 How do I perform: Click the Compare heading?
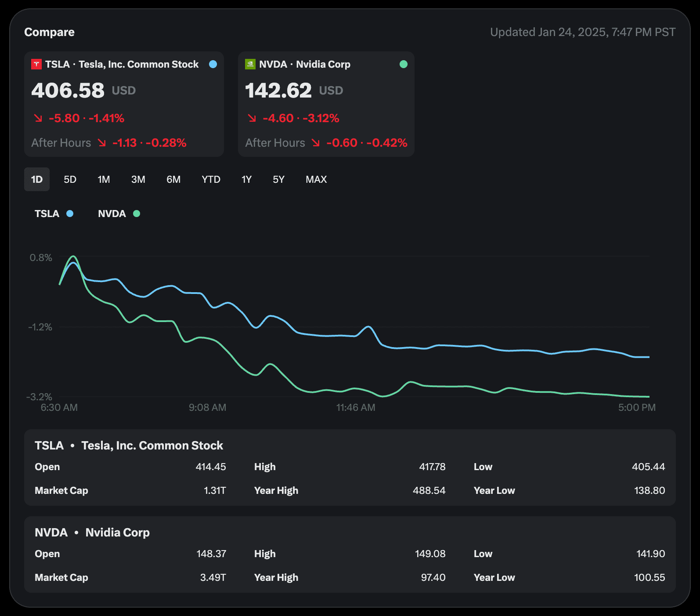(x=49, y=32)
